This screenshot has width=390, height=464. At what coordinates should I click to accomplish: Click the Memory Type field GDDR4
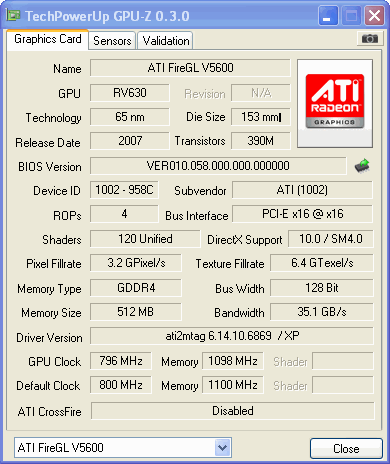pyautogui.click(x=136, y=288)
